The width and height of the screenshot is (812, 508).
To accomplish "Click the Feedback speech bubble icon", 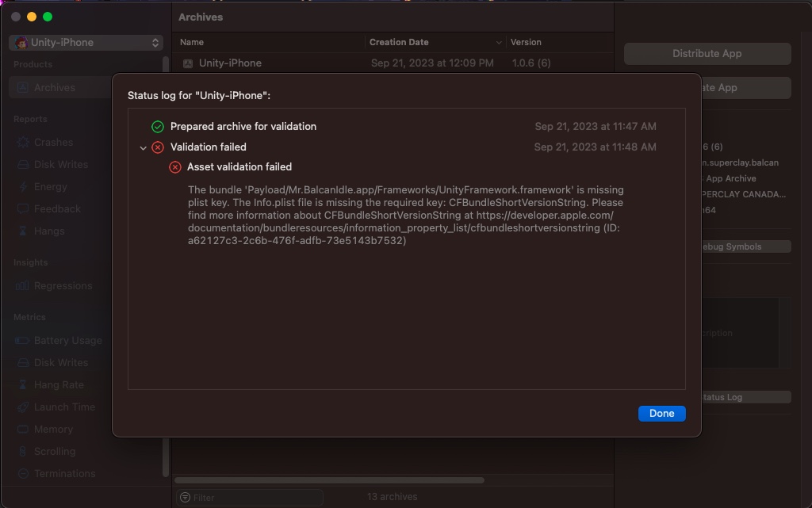I will 23,209.
